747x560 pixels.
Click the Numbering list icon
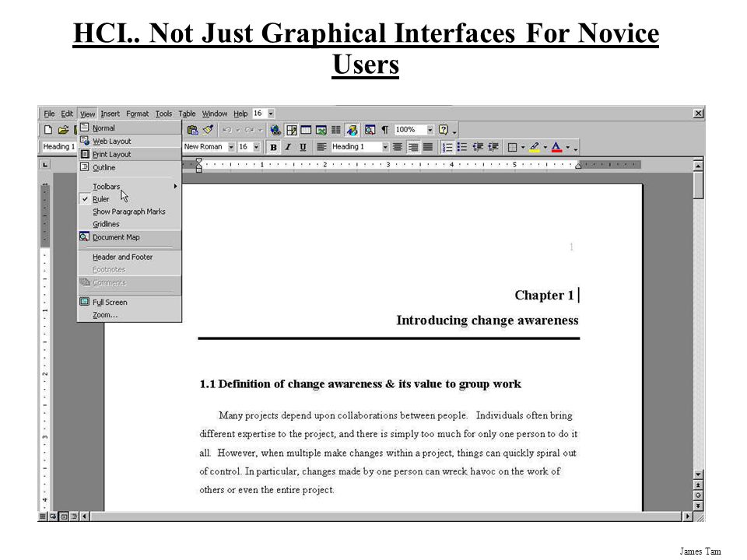click(x=447, y=147)
